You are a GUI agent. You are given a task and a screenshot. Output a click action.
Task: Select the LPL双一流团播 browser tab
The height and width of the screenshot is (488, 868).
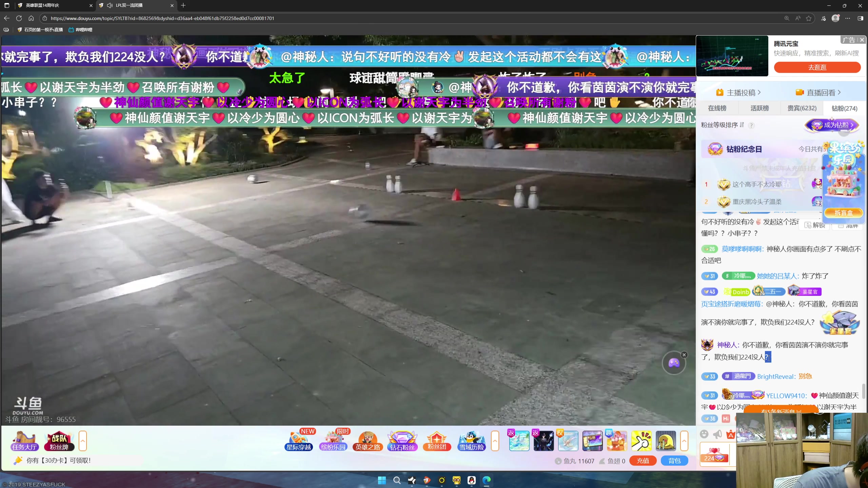coord(136,5)
